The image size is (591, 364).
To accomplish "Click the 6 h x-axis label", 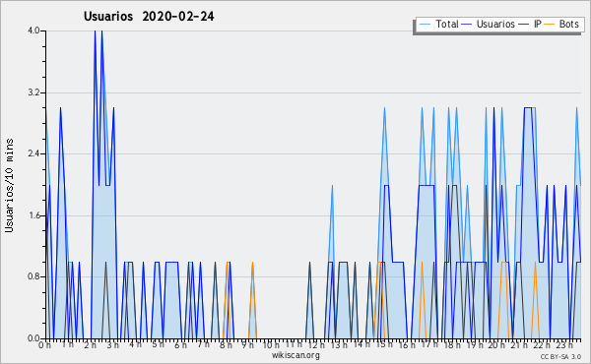I will click(180, 345).
